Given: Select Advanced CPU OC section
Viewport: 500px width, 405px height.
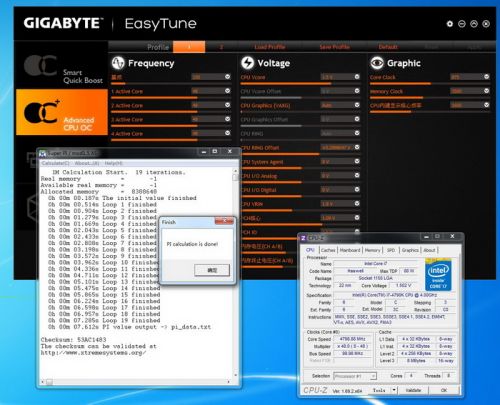Looking at the screenshot, I should click(62, 112).
